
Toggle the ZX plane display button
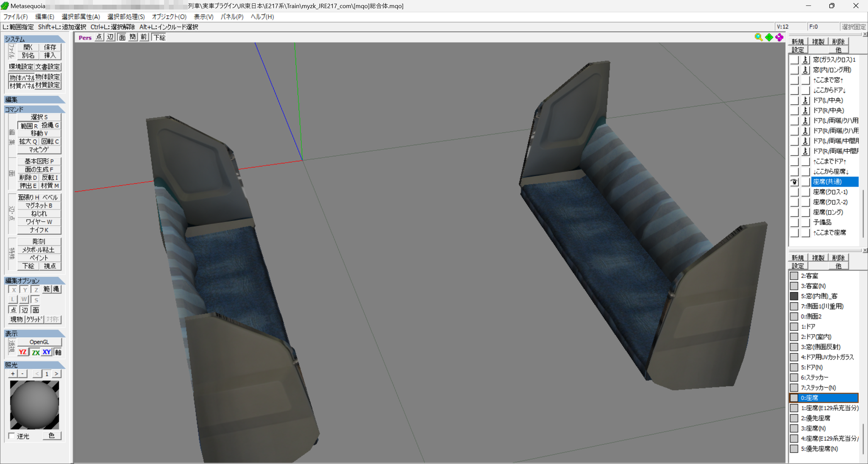coord(35,352)
